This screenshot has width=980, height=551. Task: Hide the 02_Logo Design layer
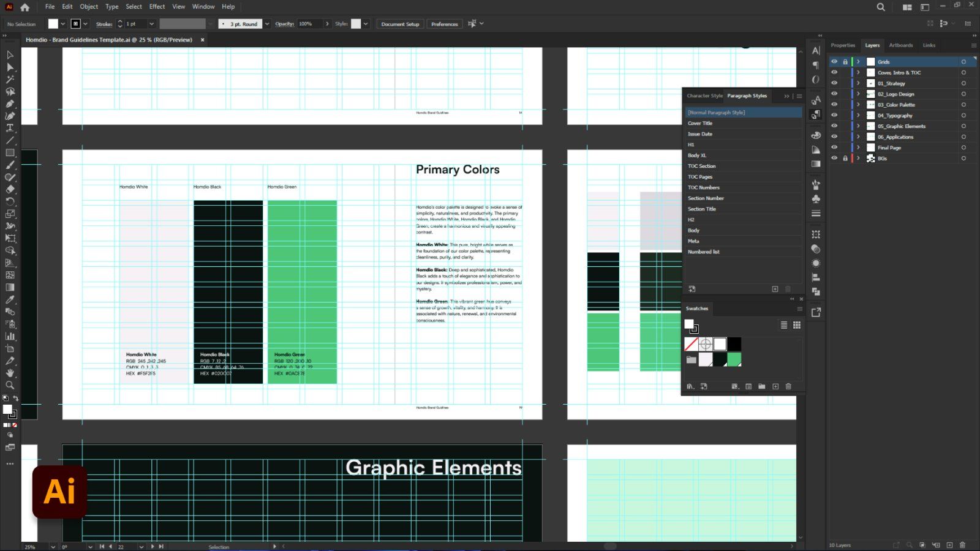tap(834, 94)
